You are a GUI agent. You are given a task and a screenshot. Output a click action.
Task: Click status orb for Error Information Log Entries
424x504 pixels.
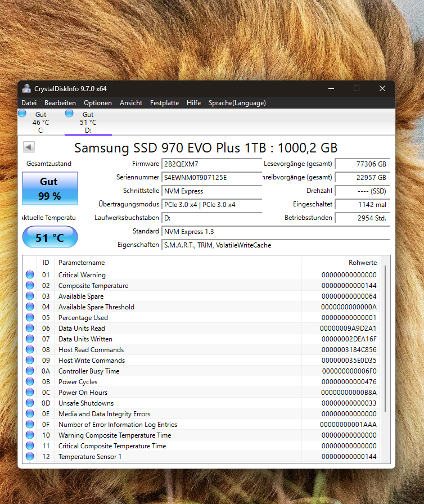coord(30,424)
